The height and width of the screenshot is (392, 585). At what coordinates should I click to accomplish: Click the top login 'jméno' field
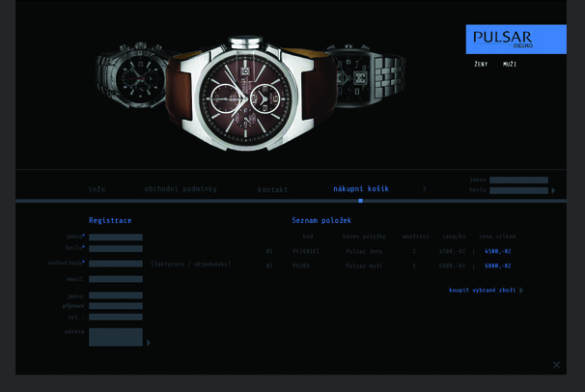point(518,180)
